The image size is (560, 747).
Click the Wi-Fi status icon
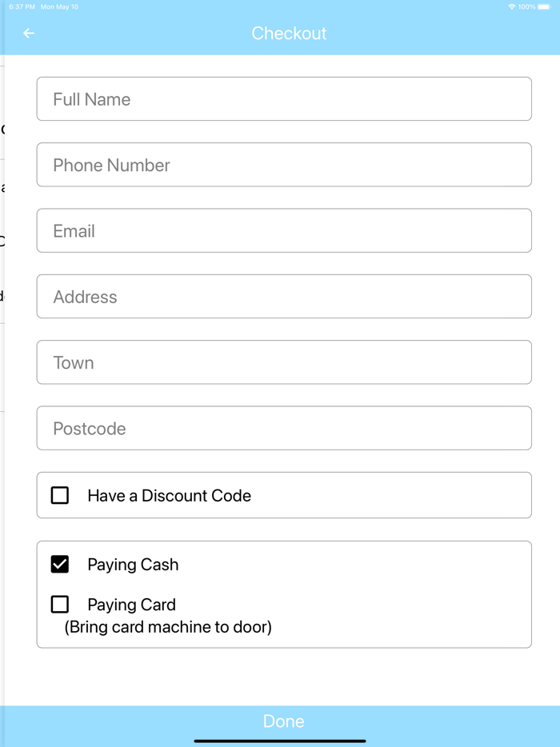click(x=512, y=6)
